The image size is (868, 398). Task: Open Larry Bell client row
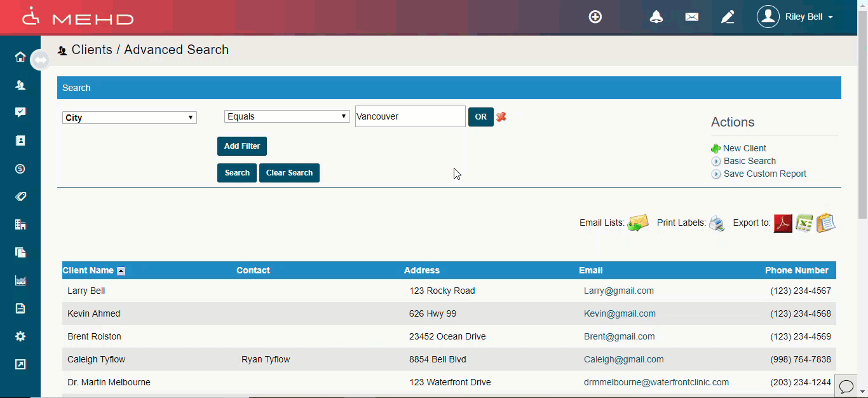tap(449, 291)
